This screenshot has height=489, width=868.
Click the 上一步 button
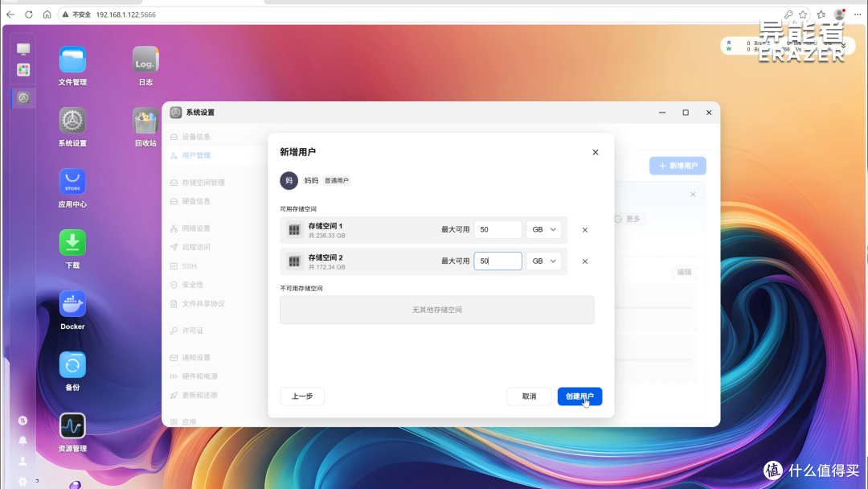pyautogui.click(x=301, y=396)
